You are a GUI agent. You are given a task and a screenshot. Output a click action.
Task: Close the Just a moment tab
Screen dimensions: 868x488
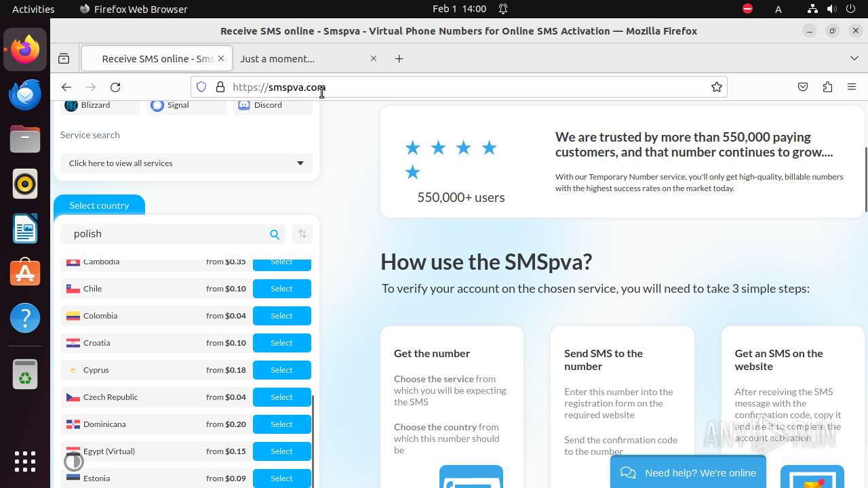pyautogui.click(x=374, y=58)
